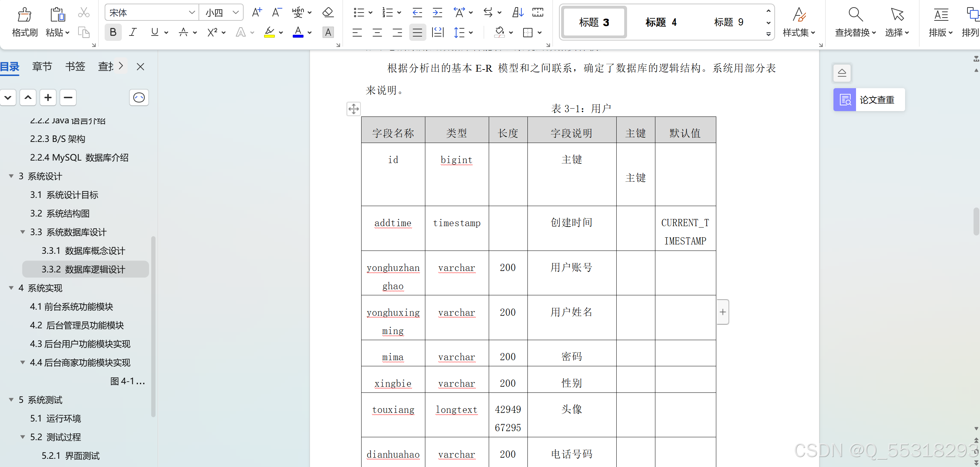The height and width of the screenshot is (467, 980).
Task: Open the font color dropdown arrow
Action: pos(310,33)
